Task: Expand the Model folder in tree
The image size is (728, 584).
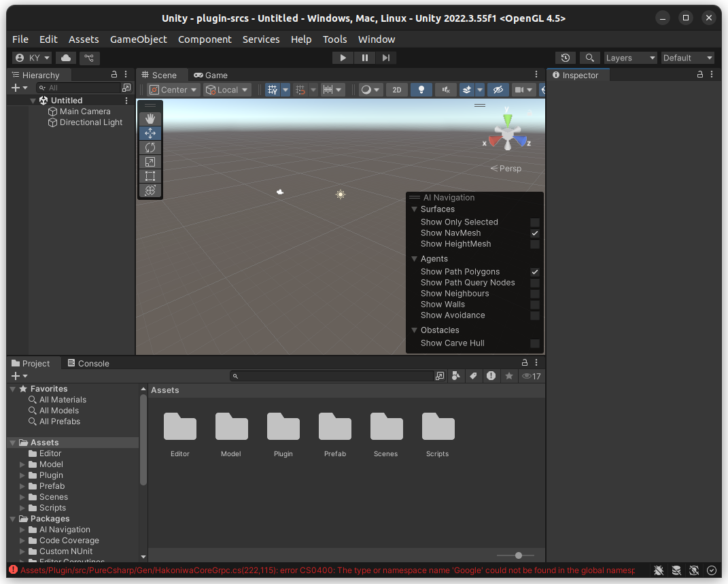Action: (x=22, y=464)
